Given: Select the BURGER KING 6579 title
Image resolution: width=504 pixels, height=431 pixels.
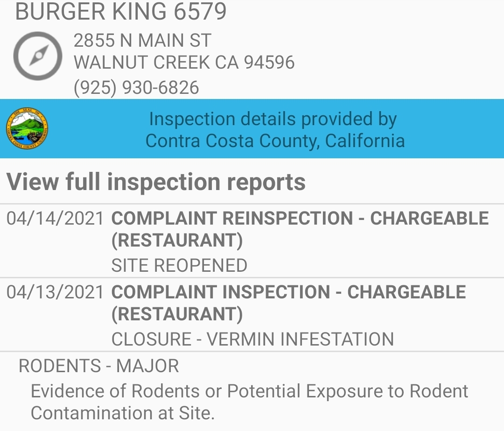Looking at the screenshot, I should pyautogui.click(x=121, y=12).
